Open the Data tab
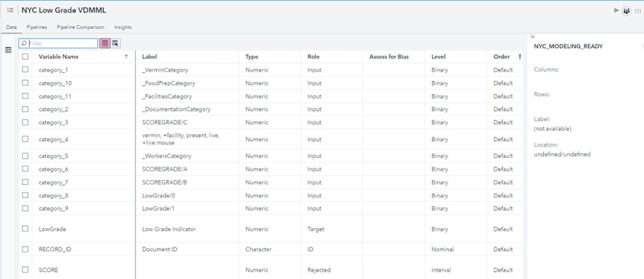Image resolution: width=644 pixels, height=279 pixels. (11, 27)
